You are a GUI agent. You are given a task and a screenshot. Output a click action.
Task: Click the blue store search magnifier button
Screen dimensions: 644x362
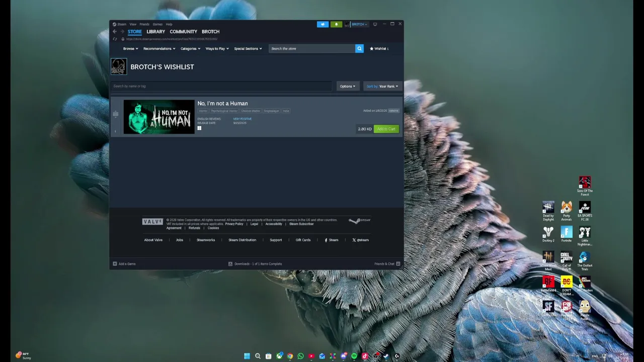pyautogui.click(x=359, y=49)
